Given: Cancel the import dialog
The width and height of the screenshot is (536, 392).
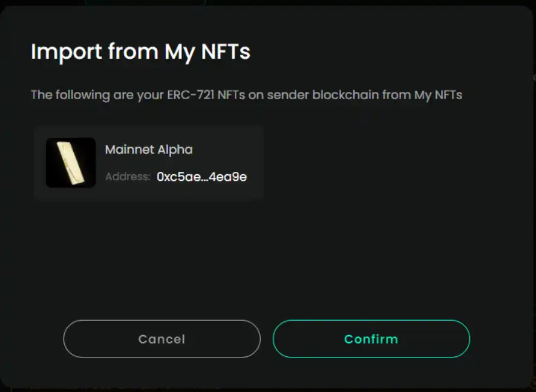Looking at the screenshot, I should pos(162,339).
